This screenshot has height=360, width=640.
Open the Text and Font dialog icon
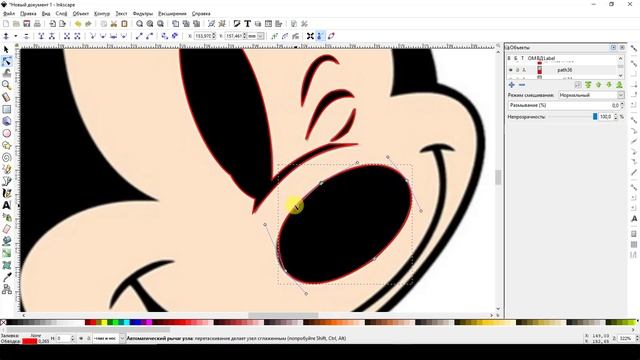247,24
